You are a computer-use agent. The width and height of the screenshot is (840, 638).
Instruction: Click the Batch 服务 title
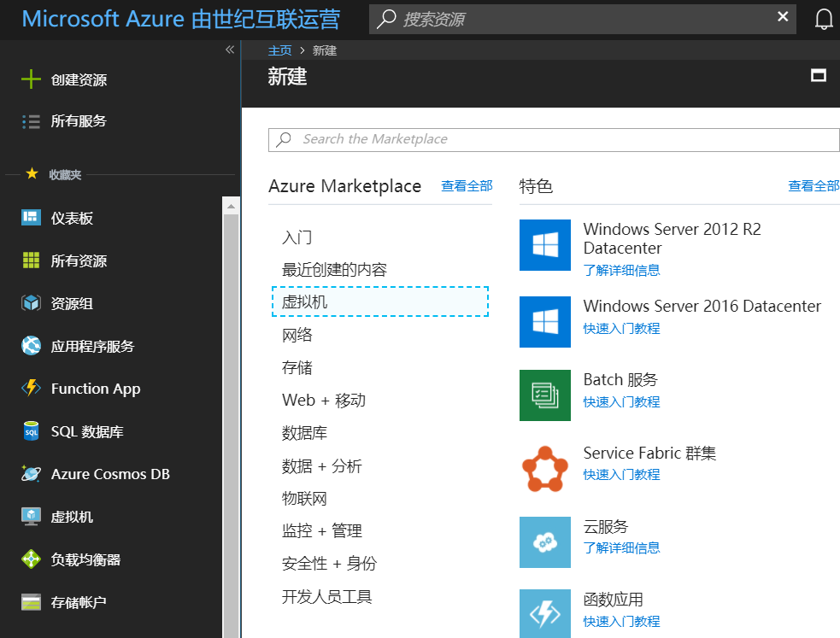620,379
